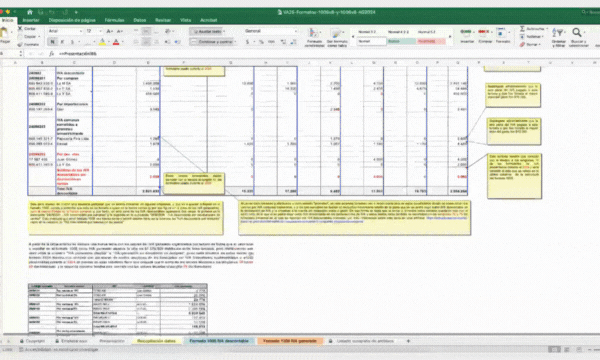
Task: Expand the font size dropdown
Action: 100,31
